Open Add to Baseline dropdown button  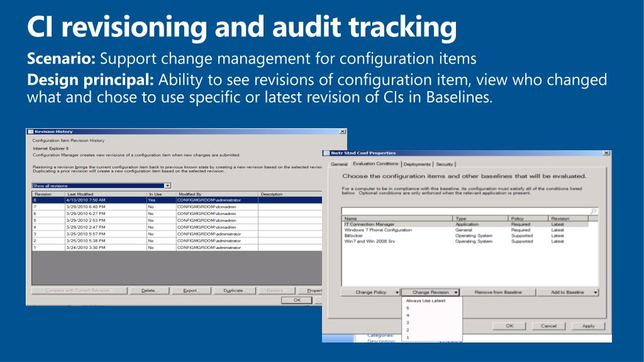pyautogui.click(x=568, y=292)
